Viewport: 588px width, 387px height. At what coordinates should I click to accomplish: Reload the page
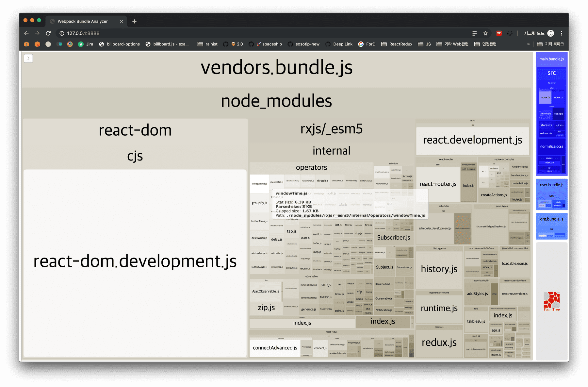(48, 33)
